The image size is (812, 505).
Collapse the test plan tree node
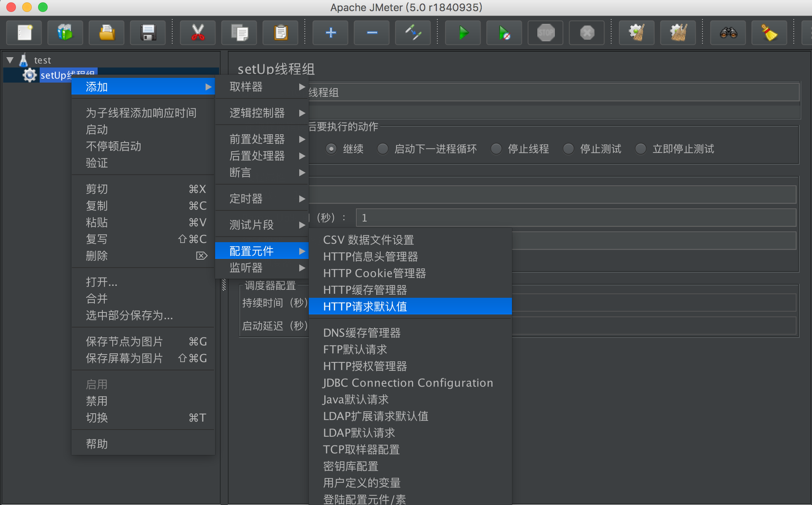coord(10,60)
